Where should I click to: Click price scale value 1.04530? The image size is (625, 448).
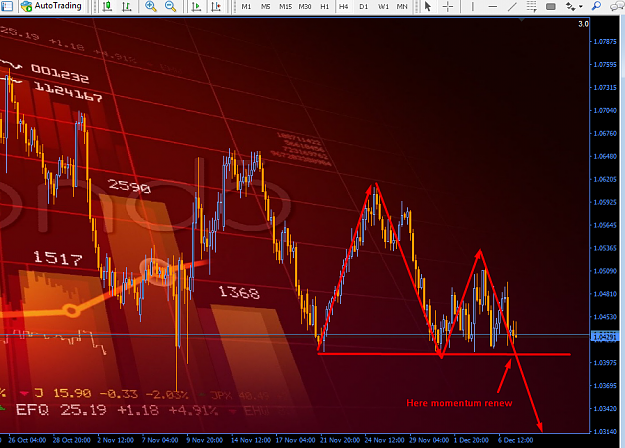[605, 317]
